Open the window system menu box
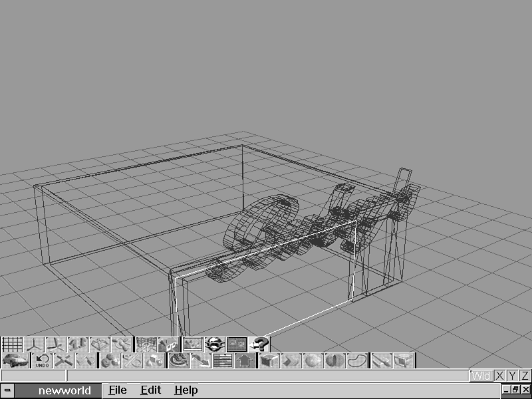532x399 pixels. 7,390
